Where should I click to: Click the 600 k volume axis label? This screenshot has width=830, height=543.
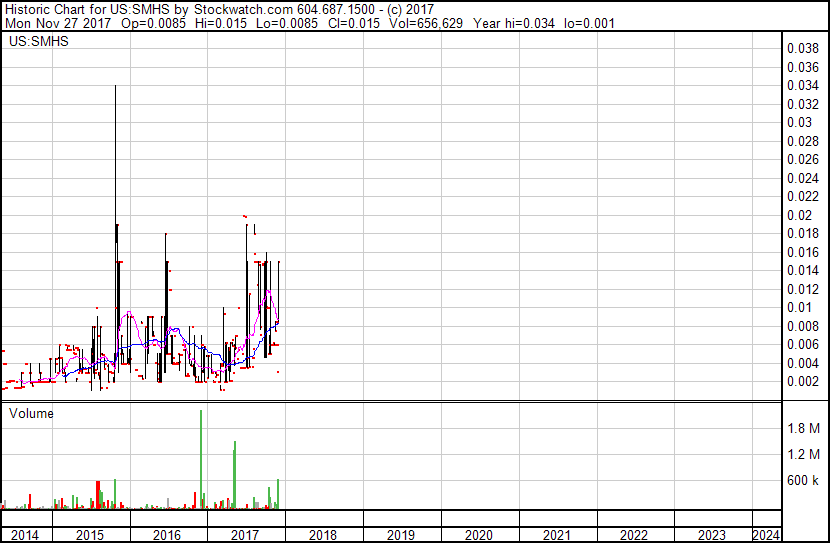coord(802,481)
